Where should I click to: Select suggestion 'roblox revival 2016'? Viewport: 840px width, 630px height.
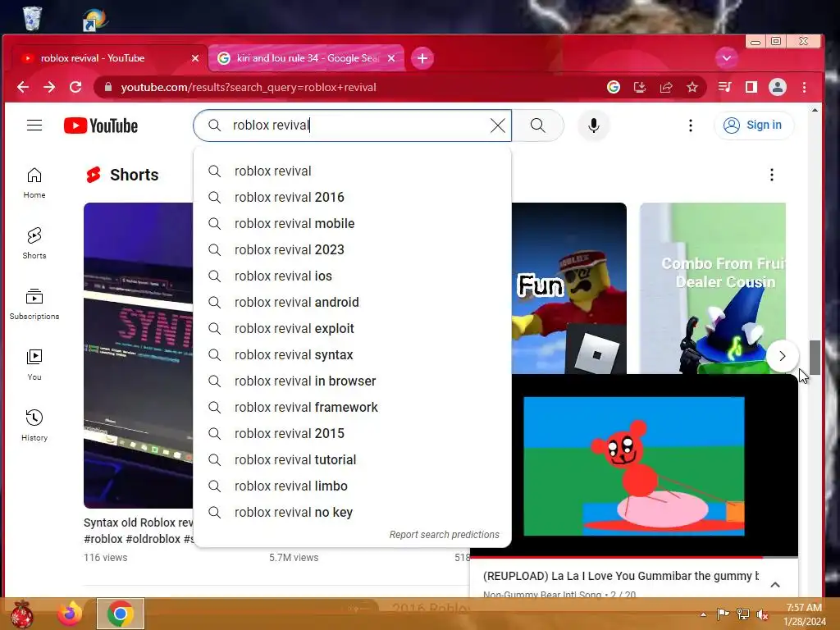[x=353, y=197]
